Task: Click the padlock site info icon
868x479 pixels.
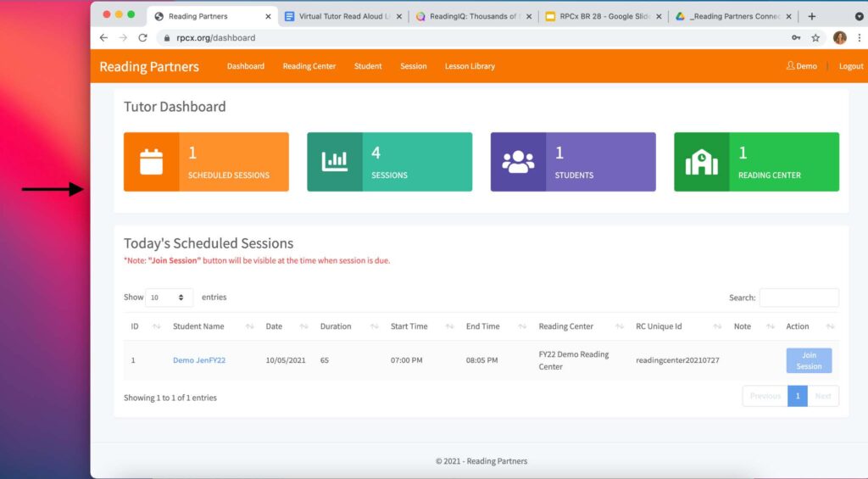Action: coord(167,37)
